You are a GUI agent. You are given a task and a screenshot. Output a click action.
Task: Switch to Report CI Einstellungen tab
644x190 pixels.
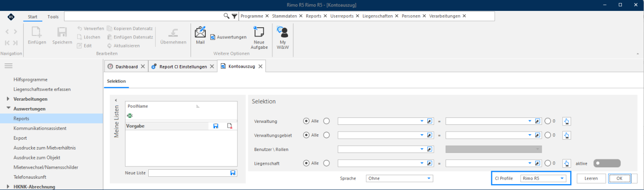182,66
